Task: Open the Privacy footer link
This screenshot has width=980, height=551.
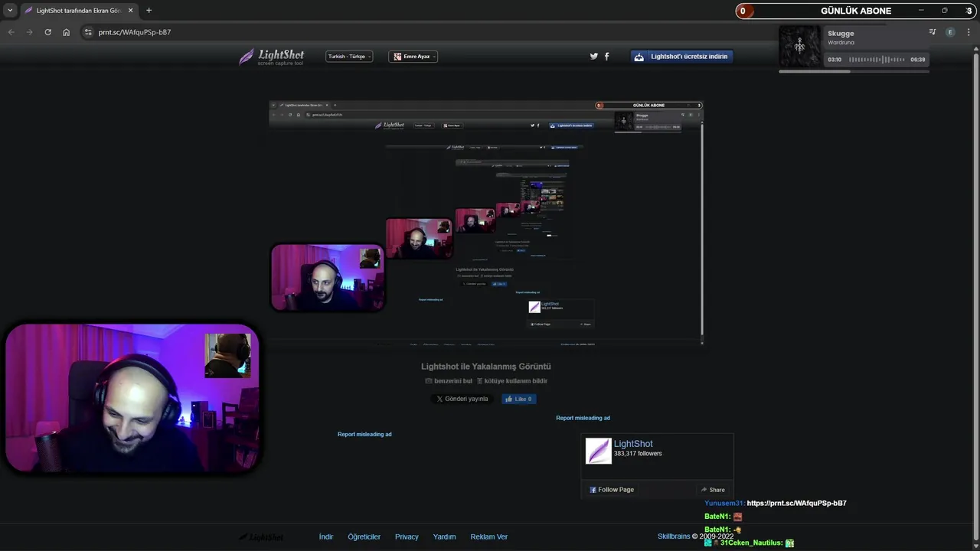Action: [x=407, y=536]
